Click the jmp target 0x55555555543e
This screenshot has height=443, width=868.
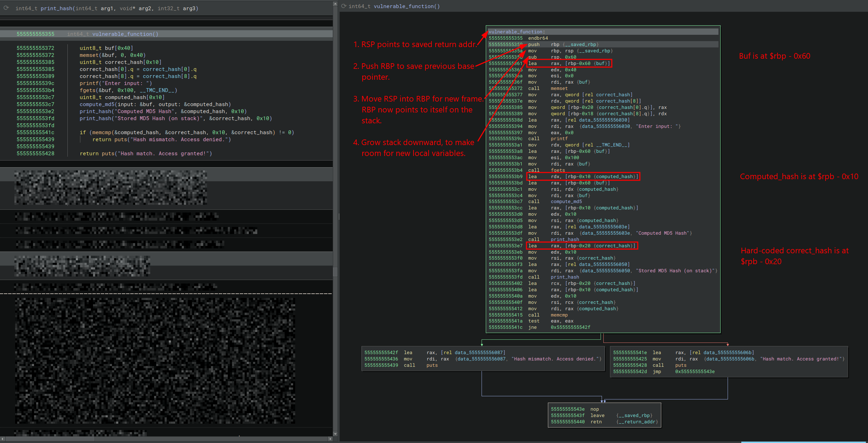(695, 372)
